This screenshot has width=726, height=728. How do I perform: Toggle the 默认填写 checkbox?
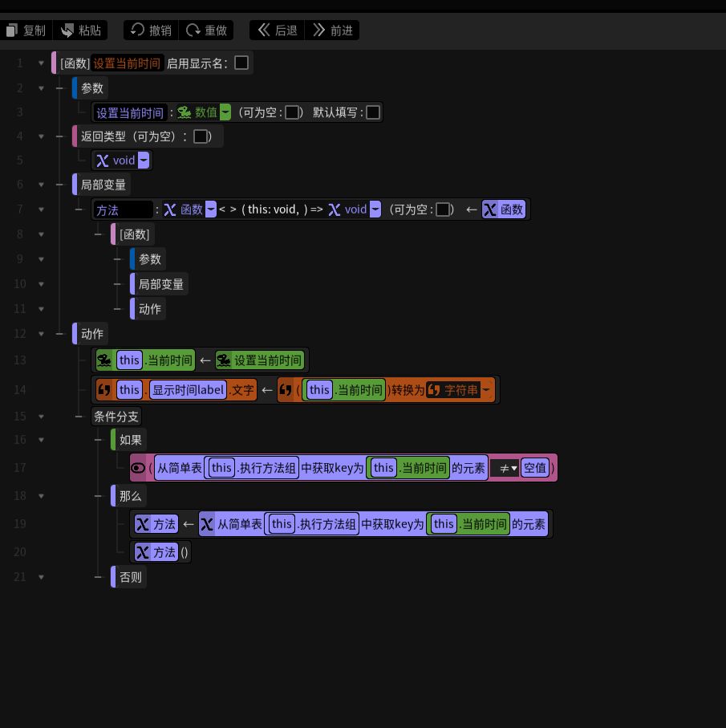373,112
